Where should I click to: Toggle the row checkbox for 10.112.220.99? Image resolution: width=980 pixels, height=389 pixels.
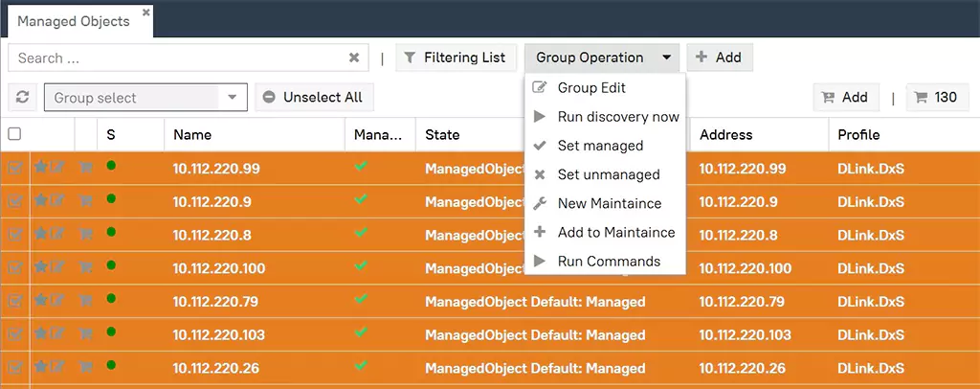14,168
